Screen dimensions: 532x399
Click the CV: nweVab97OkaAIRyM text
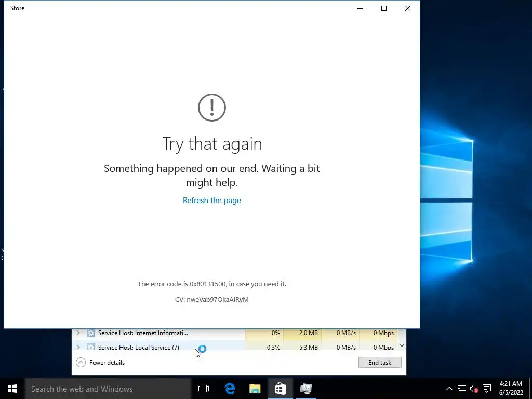click(212, 300)
